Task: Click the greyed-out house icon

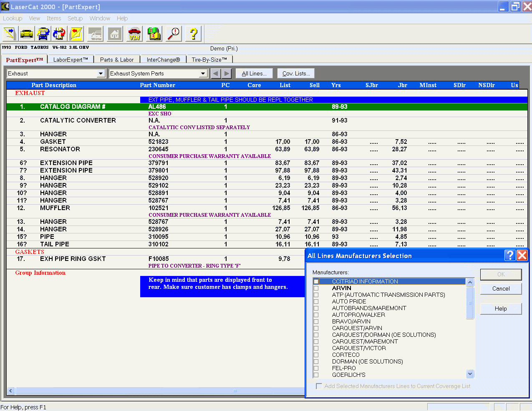Action: click(115, 34)
